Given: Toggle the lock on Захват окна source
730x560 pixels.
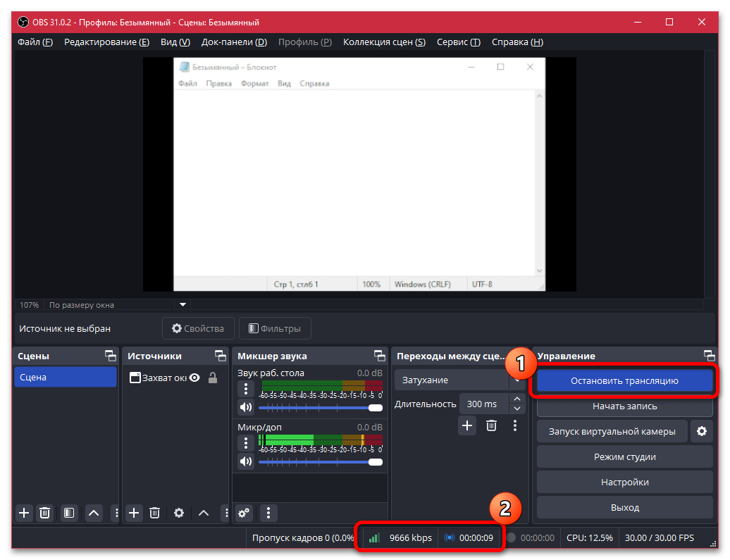Looking at the screenshot, I should tap(213, 378).
